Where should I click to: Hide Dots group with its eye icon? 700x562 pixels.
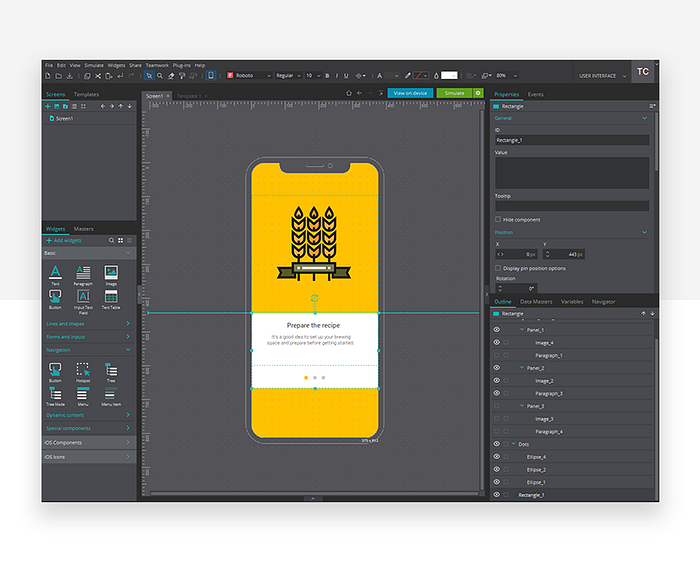[x=496, y=444]
